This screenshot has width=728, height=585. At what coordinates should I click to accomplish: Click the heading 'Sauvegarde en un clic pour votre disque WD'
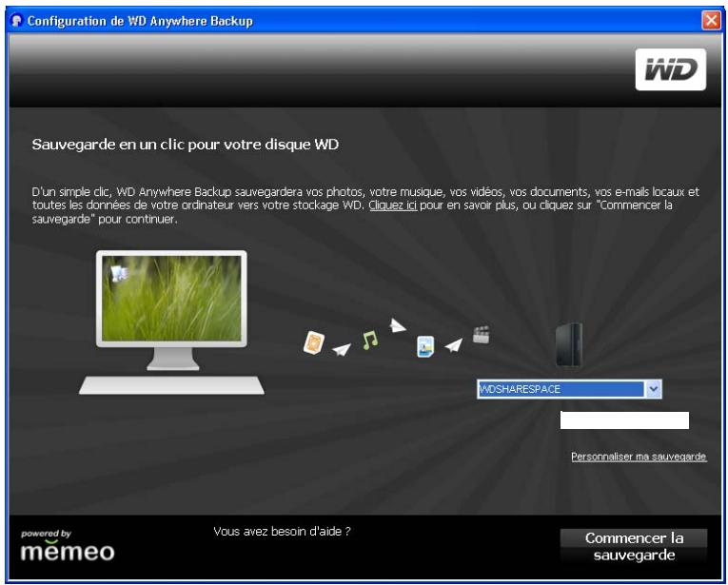[x=186, y=145]
